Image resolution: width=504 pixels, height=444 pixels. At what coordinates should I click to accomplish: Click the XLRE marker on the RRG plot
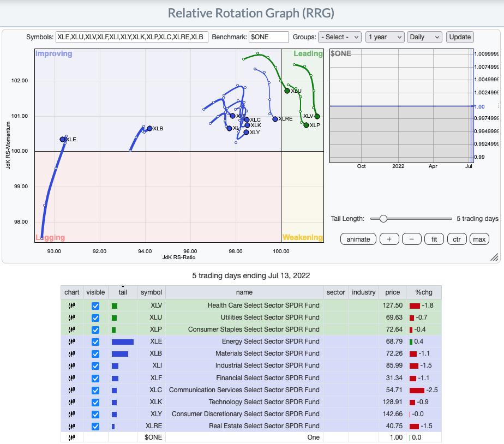tap(275, 119)
